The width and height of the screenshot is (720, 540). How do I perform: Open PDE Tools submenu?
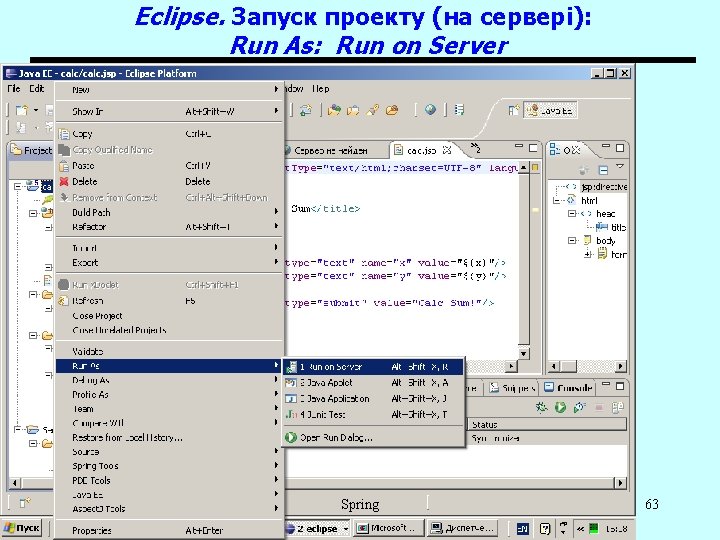click(x=169, y=480)
